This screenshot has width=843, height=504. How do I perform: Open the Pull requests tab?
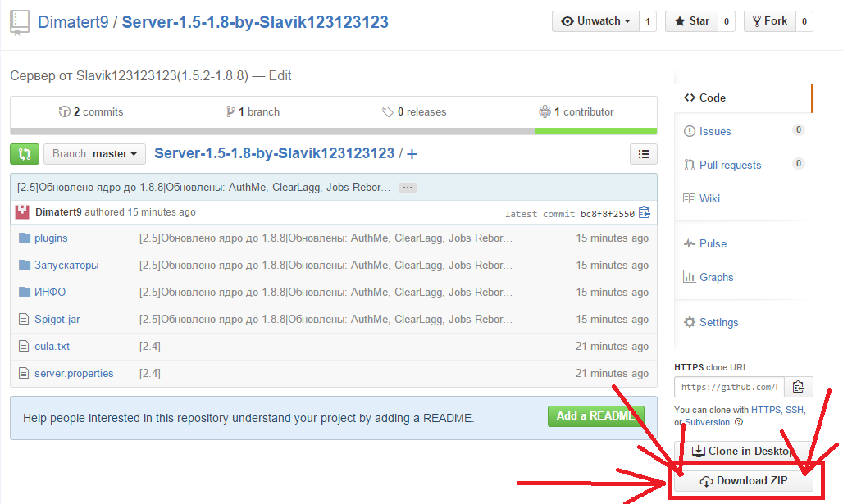coord(730,165)
